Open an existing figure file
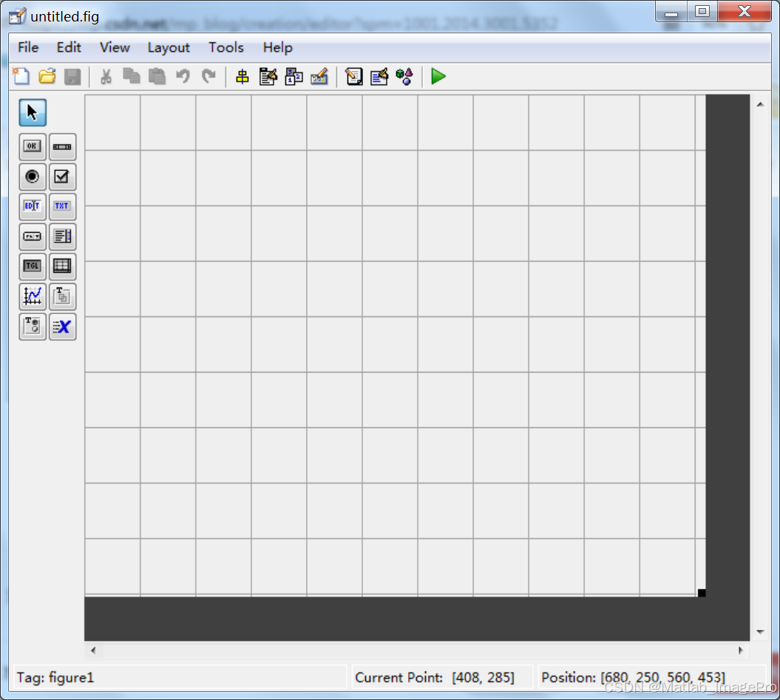 (x=47, y=77)
